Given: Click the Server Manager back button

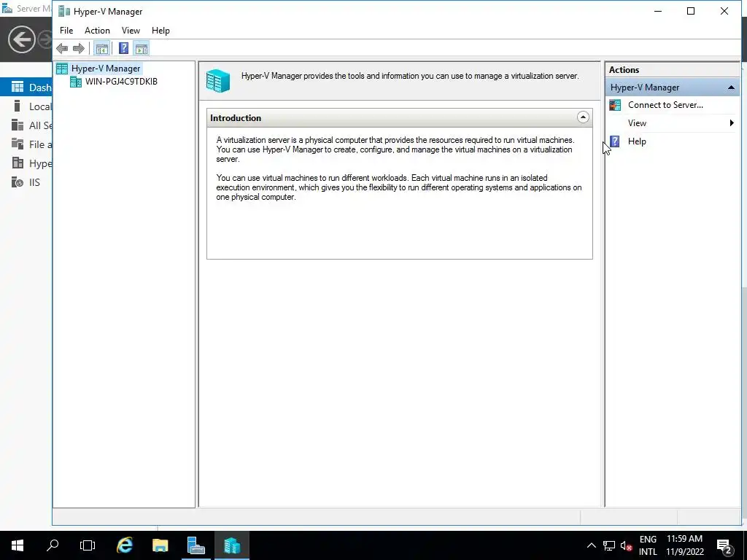Looking at the screenshot, I should click(x=21, y=39).
